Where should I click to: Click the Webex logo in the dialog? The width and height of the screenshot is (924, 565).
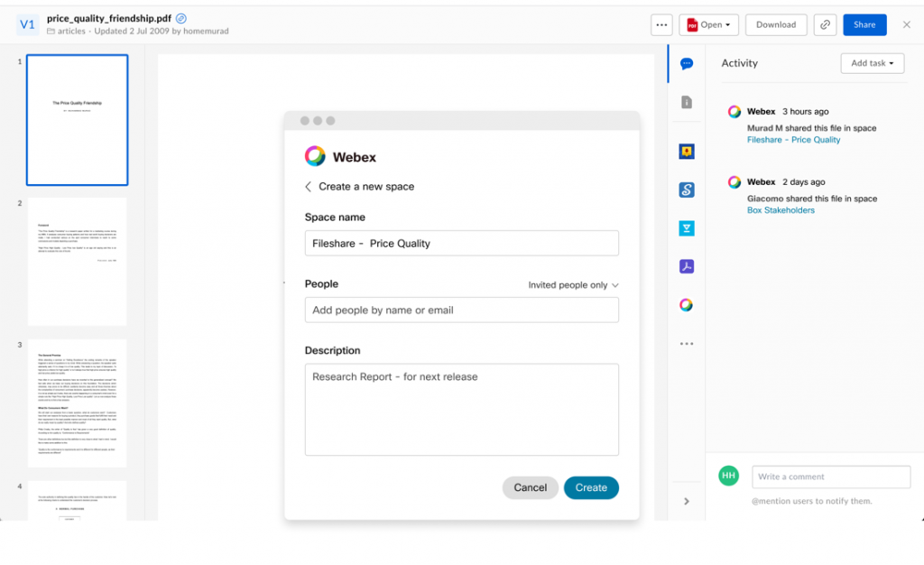tap(315, 155)
